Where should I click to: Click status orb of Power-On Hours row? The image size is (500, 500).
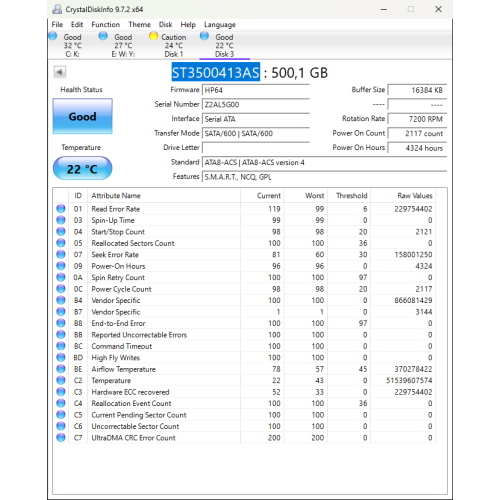pyautogui.click(x=61, y=266)
